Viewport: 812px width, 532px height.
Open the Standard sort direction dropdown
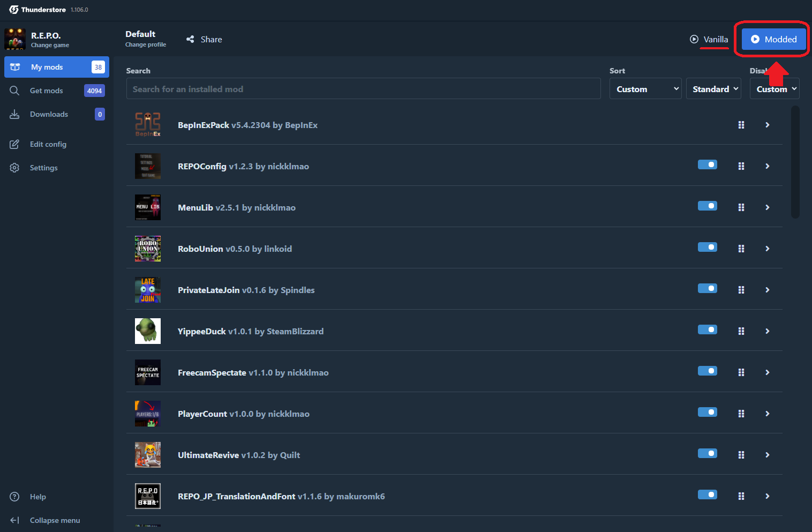pos(713,89)
